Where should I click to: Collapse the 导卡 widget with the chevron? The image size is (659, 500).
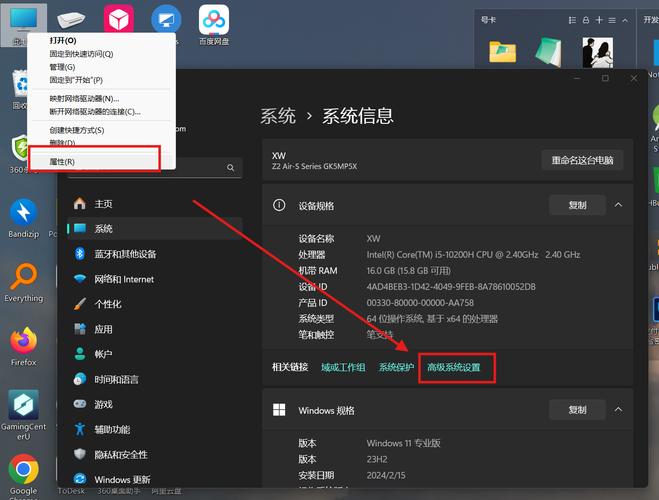(625, 20)
